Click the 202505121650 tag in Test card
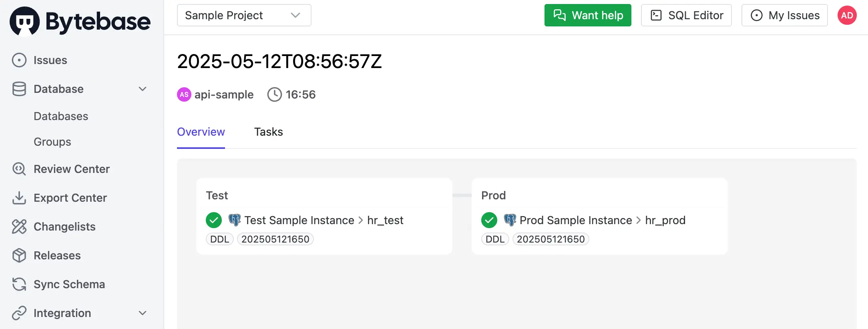868x329 pixels. [275, 239]
